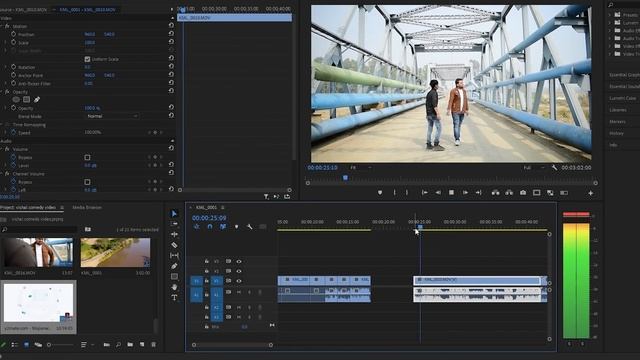
Task: Click the Program Monitor playhead marker
Action: [x=345, y=178]
